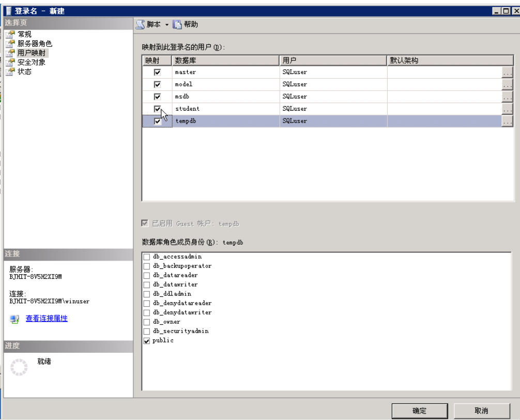This screenshot has width=520, height=420.
Task: Click the 就绪 progress spinner icon
Action: click(x=19, y=367)
